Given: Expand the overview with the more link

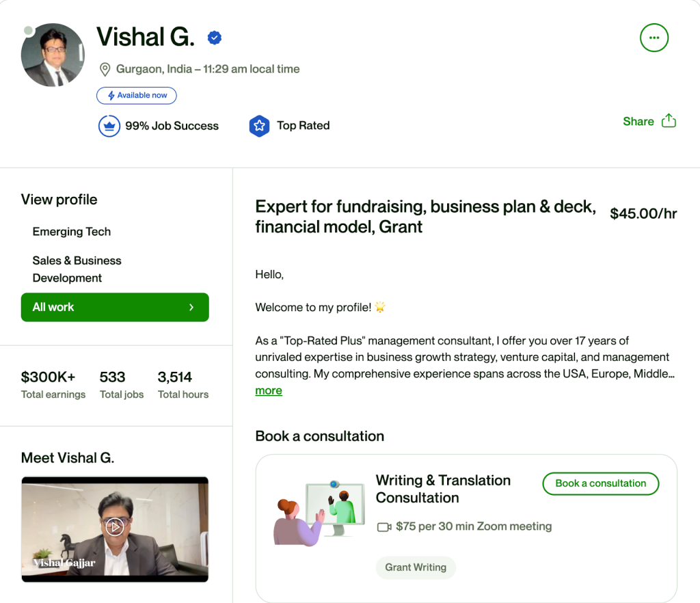Looking at the screenshot, I should click(269, 391).
